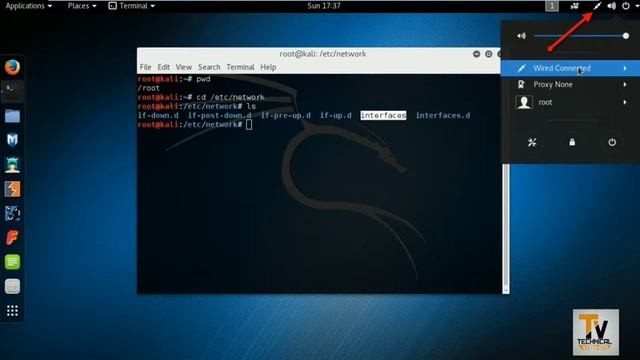
Task: Launch Firefox from the dock
Action: pos(12,67)
